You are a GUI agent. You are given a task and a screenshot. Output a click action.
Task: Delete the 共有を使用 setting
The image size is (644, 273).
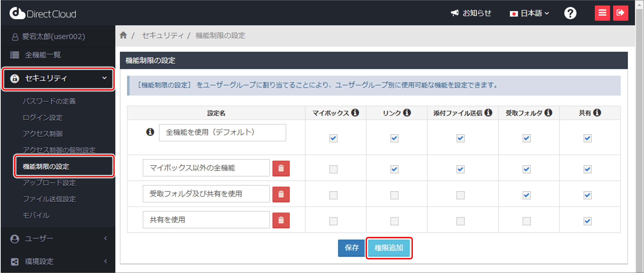[x=281, y=220]
